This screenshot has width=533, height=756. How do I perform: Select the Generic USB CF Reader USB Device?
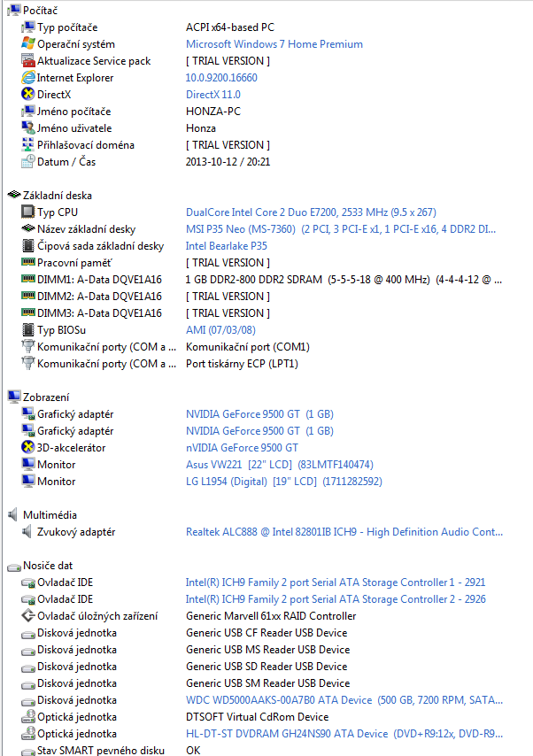(x=266, y=633)
